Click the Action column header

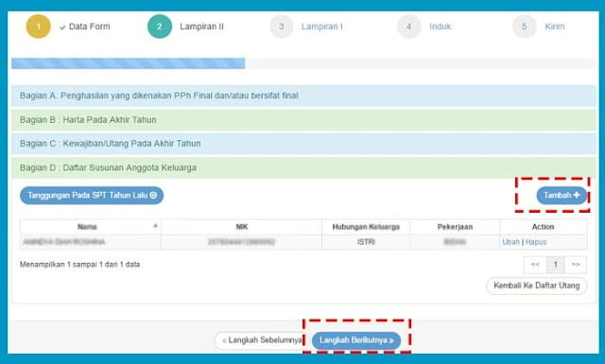point(544,227)
